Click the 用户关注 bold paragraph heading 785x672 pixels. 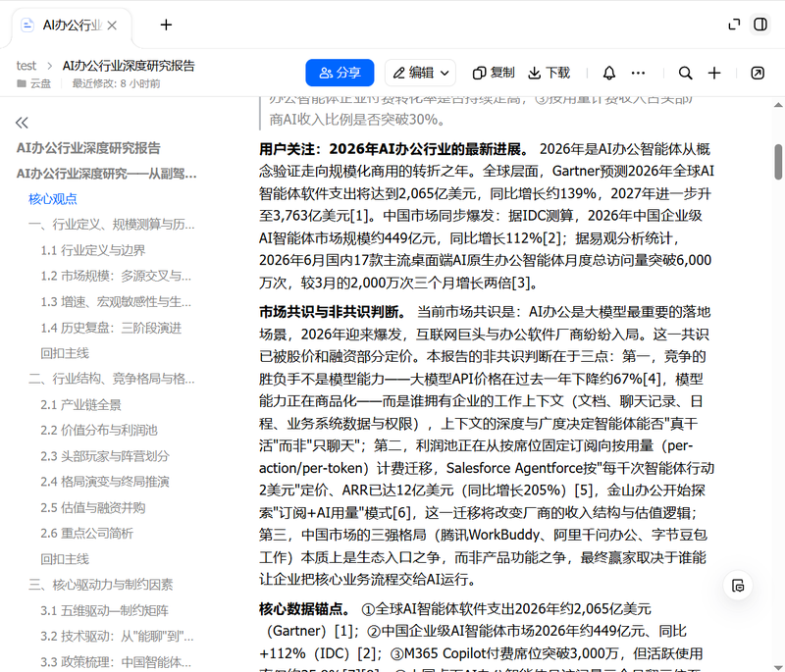[393, 149]
